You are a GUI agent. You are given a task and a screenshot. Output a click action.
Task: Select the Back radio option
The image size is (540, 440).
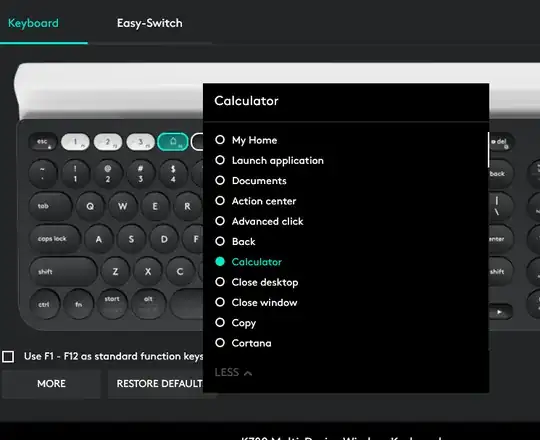(x=235, y=242)
